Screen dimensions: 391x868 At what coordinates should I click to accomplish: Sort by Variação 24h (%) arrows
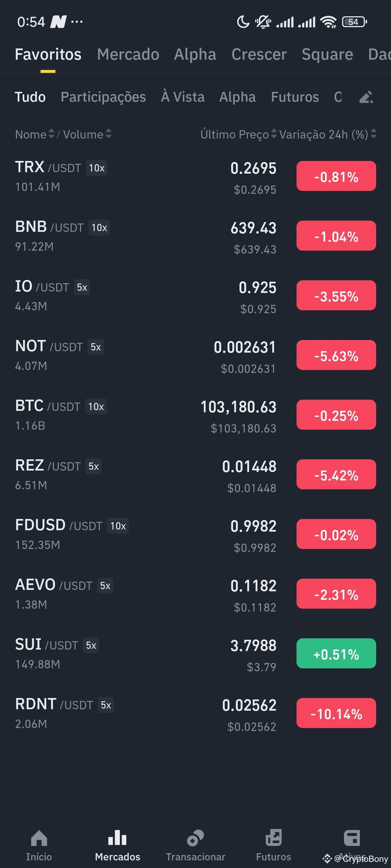point(374,134)
